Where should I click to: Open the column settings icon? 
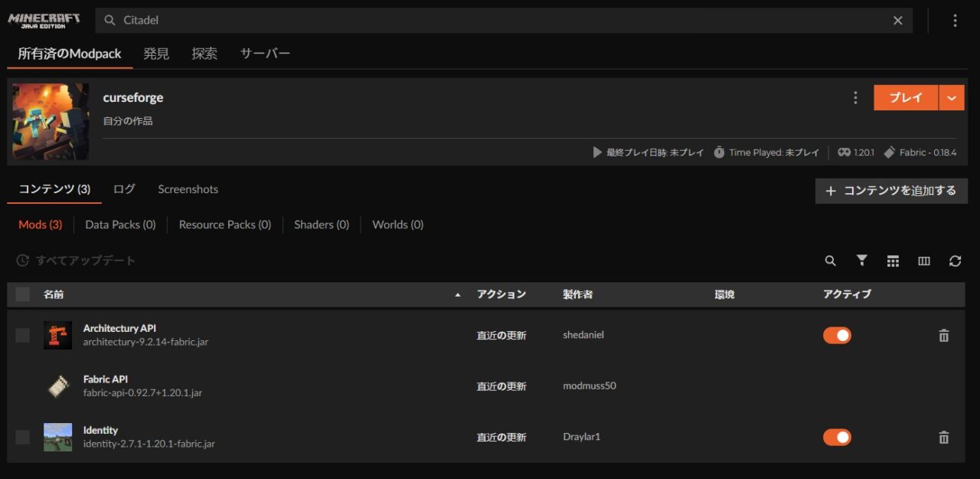[x=924, y=261]
